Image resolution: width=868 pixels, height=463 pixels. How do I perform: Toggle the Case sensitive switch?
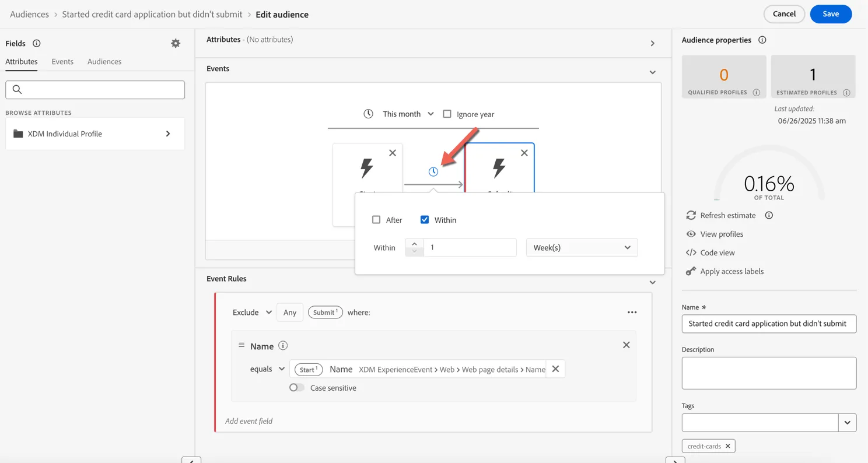pos(297,388)
